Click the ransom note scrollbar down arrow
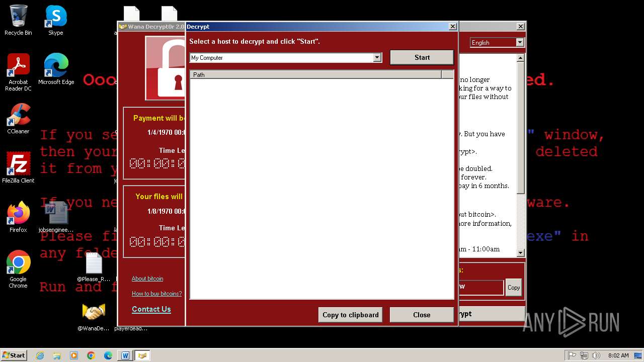The height and width of the screenshot is (362, 644). pos(521,253)
